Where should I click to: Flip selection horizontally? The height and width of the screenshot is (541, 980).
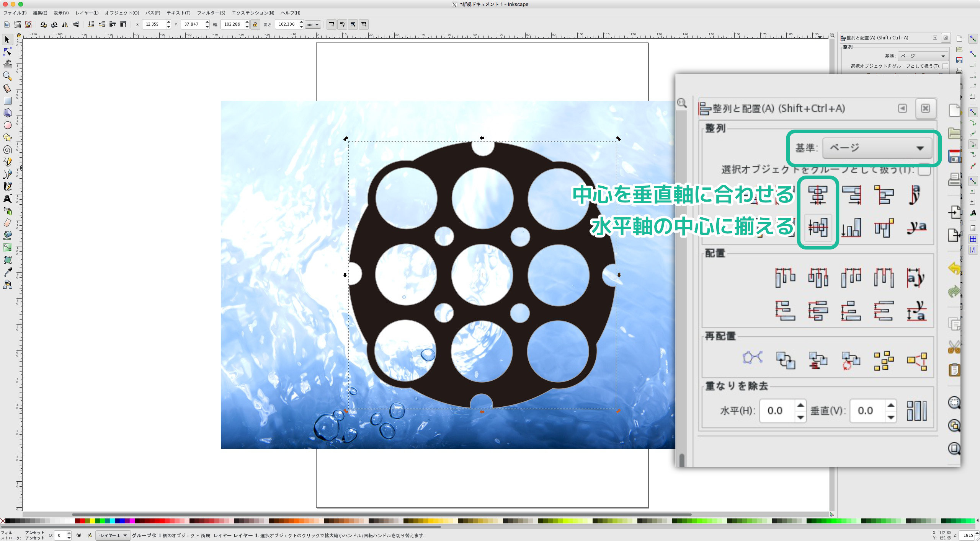tap(65, 24)
